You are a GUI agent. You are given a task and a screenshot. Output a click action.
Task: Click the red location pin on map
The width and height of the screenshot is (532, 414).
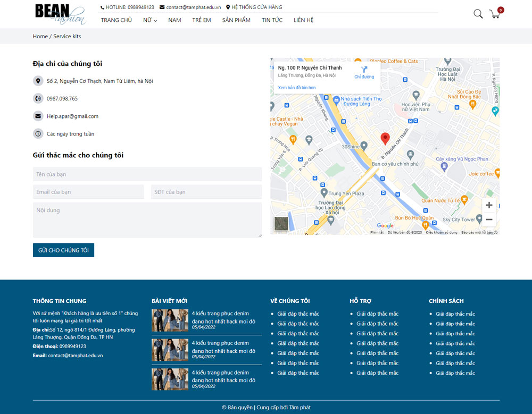[385, 138]
